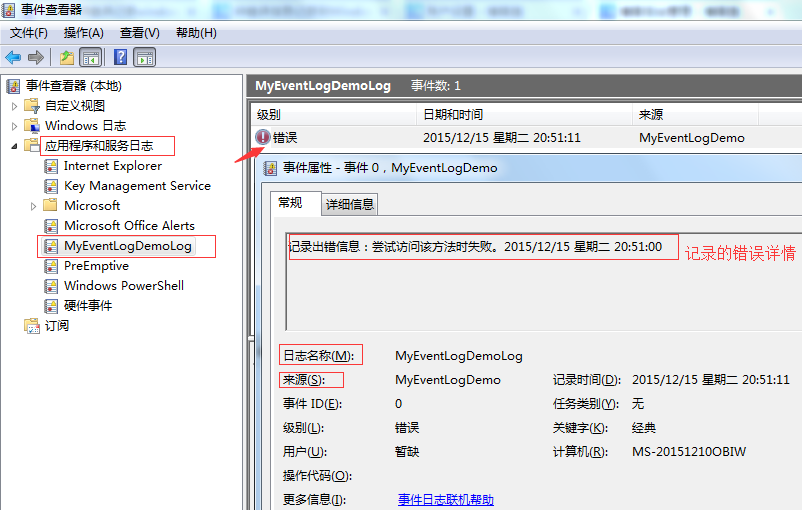Click the 订阅 subscriptions icon

pyautogui.click(x=32, y=326)
